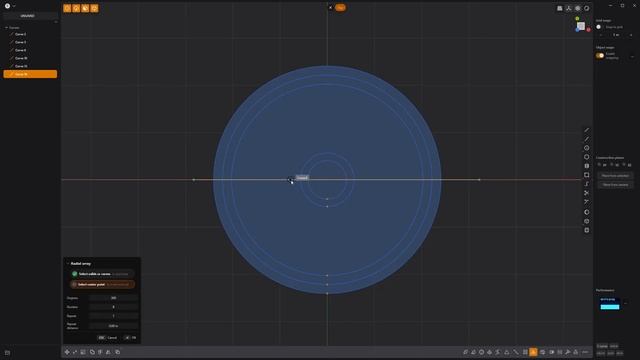The image size is (640, 360).
Task: Click the orientation cube in the gizmo
Action: pos(581,26)
